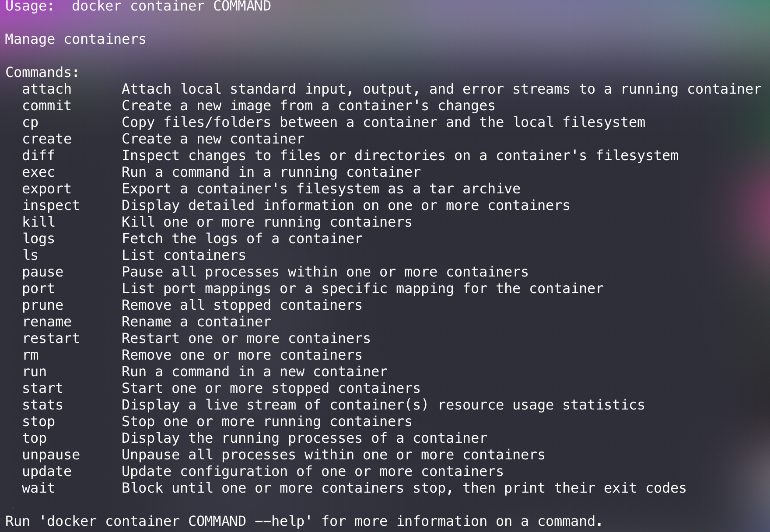The height and width of the screenshot is (532, 770).
Task: Click the 'Commands:' section heading
Action: pyautogui.click(x=42, y=73)
